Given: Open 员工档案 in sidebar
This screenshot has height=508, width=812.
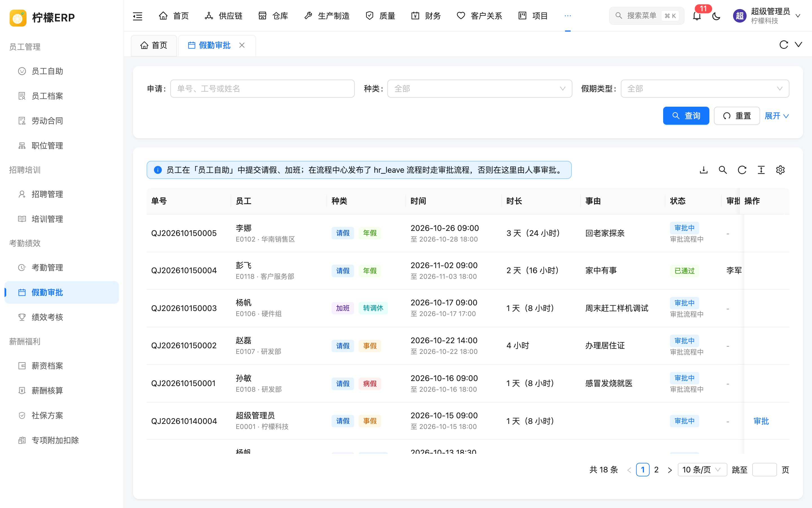Looking at the screenshot, I should point(62,96).
